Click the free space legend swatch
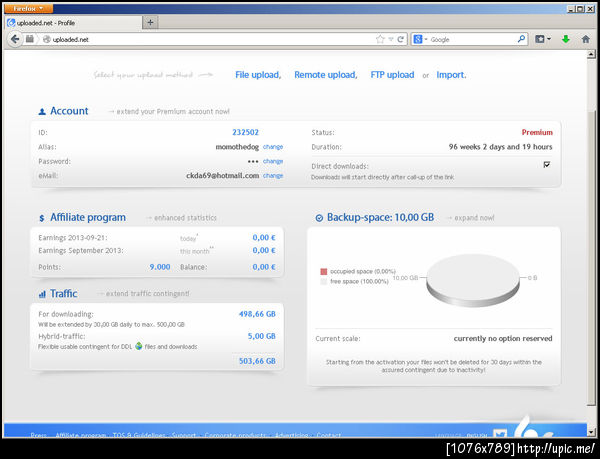Viewport: 600px width, 459px height. 324,282
